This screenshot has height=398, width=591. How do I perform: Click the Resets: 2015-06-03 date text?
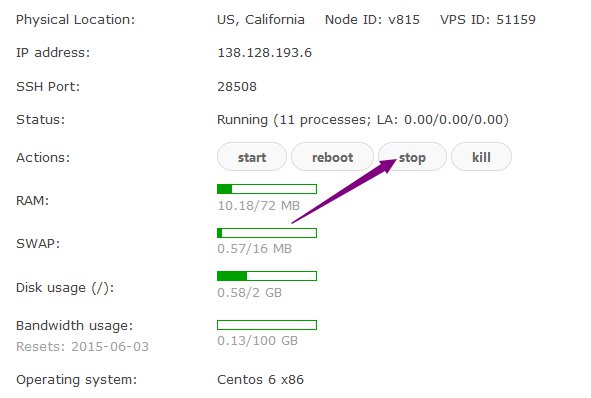tap(83, 346)
